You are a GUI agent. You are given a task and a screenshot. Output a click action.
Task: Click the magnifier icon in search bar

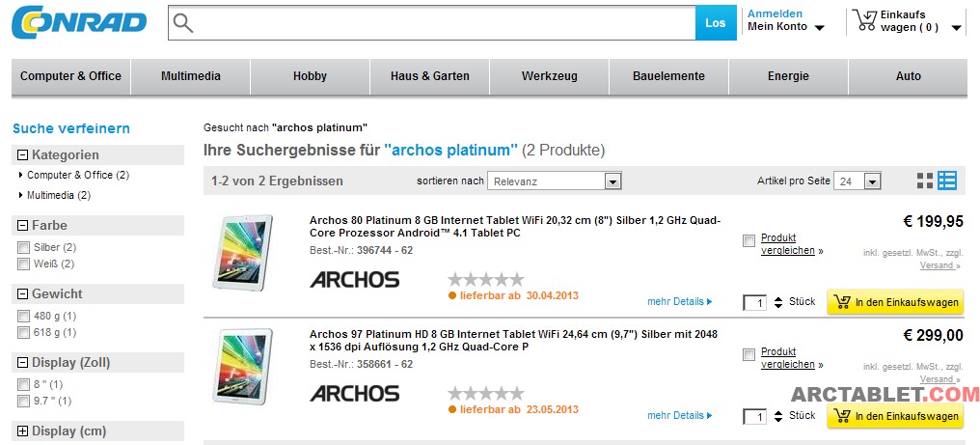click(183, 23)
